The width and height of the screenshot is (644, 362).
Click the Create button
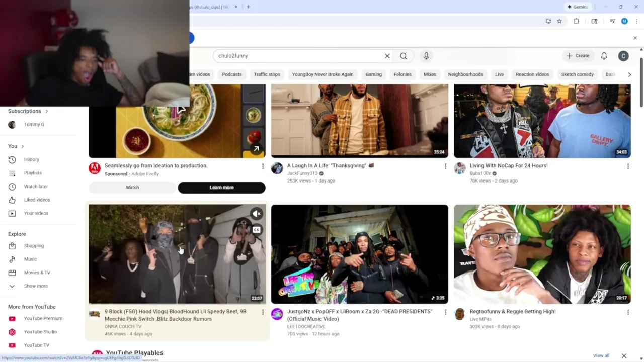(578, 56)
